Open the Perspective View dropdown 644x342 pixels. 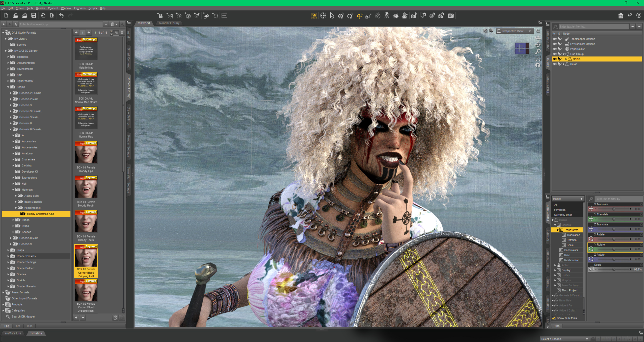515,31
